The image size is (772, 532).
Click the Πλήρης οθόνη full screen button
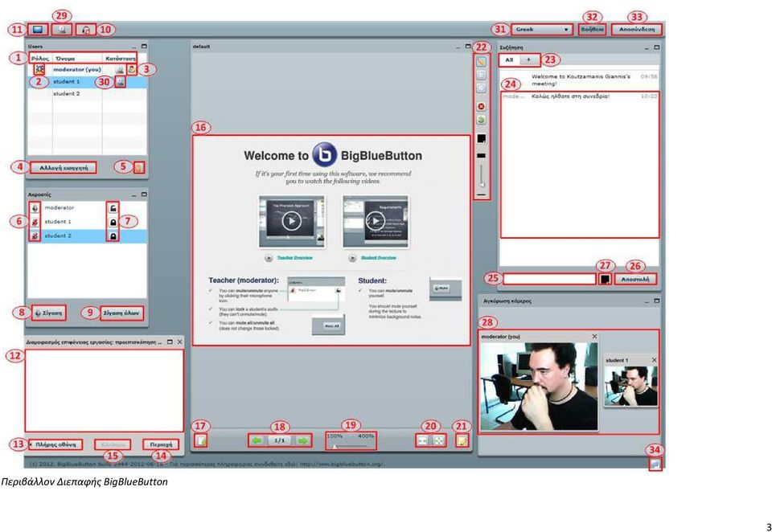55,444
